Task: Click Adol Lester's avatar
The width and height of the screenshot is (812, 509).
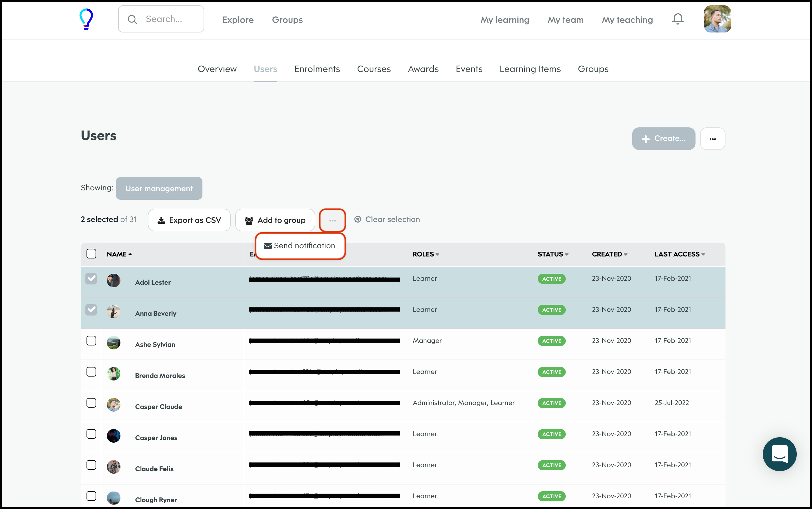Action: [114, 280]
